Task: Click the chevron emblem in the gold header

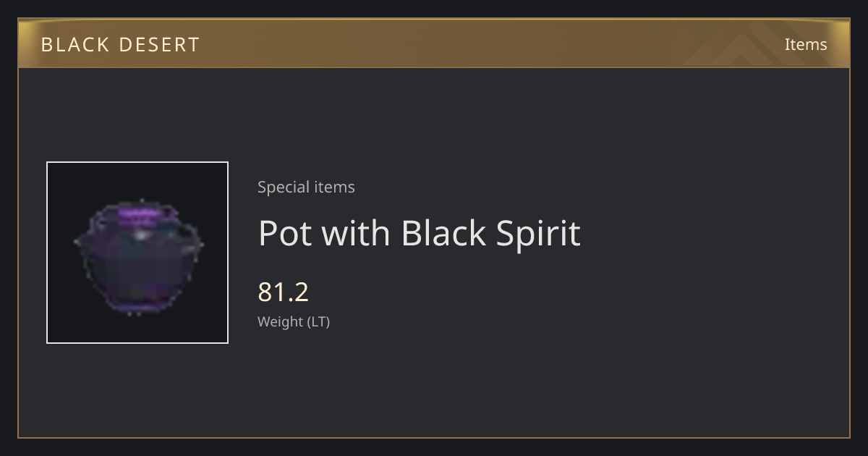Action: pos(756,45)
